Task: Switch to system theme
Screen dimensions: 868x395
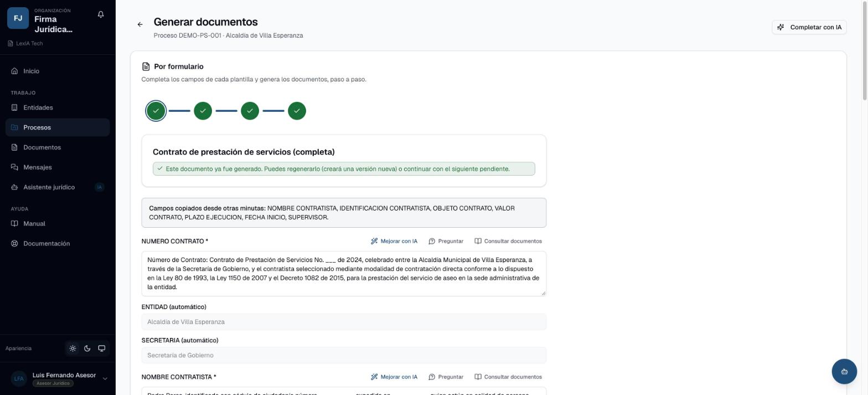Action: click(x=101, y=348)
